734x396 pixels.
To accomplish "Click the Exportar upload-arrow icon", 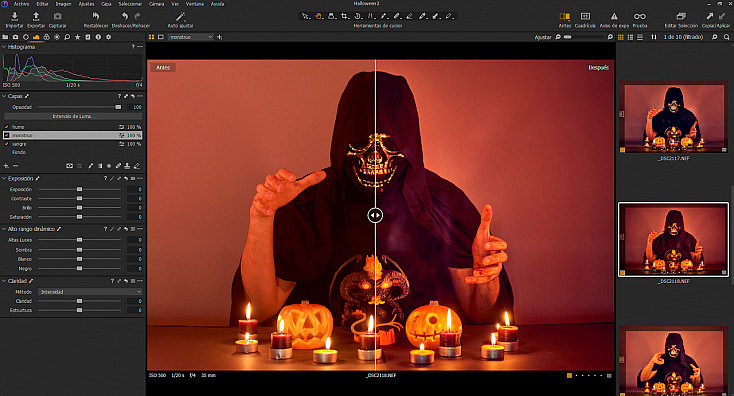I will (x=36, y=16).
